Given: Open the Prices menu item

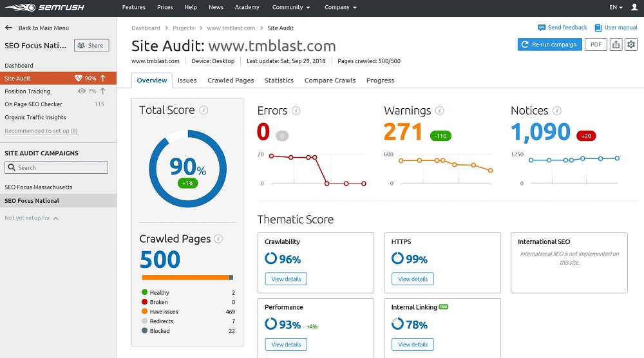Looking at the screenshot, I should (x=165, y=7).
